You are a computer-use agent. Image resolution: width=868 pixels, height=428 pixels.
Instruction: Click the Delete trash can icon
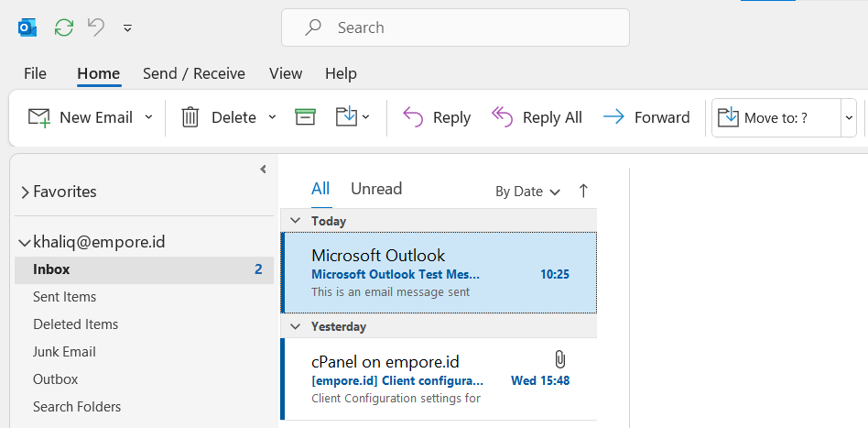click(x=190, y=117)
